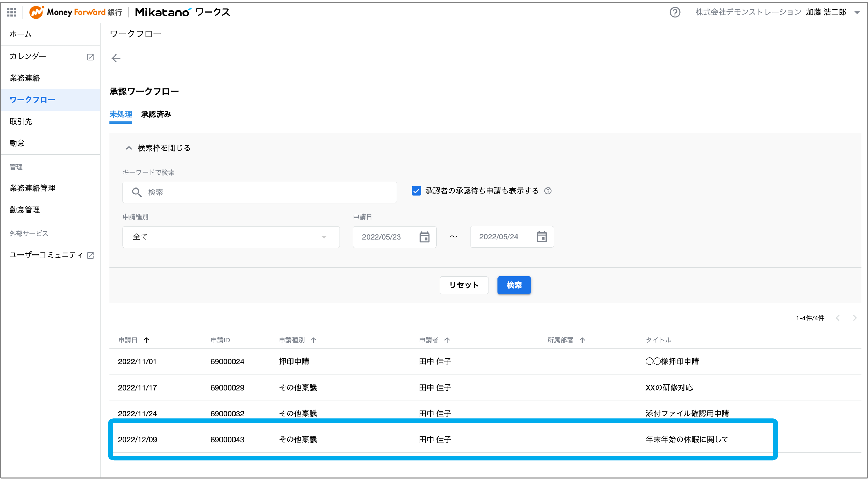Click the 申請ID column header

click(220, 340)
